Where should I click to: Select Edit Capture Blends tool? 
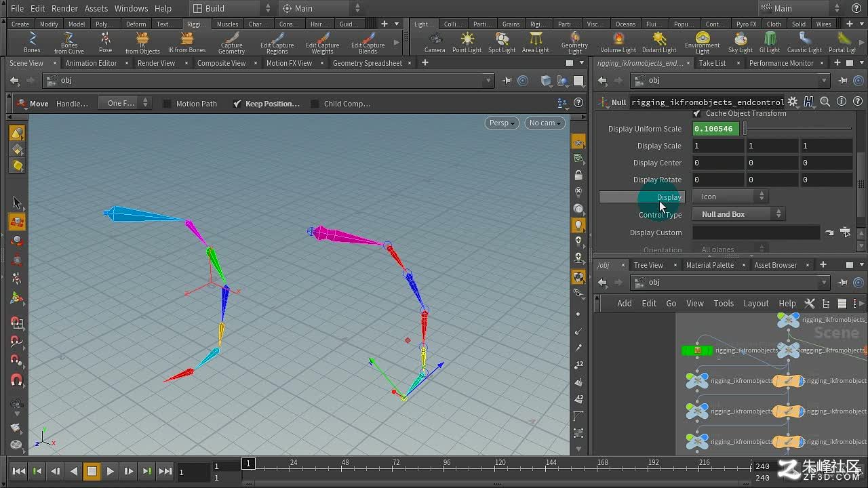(368, 43)
